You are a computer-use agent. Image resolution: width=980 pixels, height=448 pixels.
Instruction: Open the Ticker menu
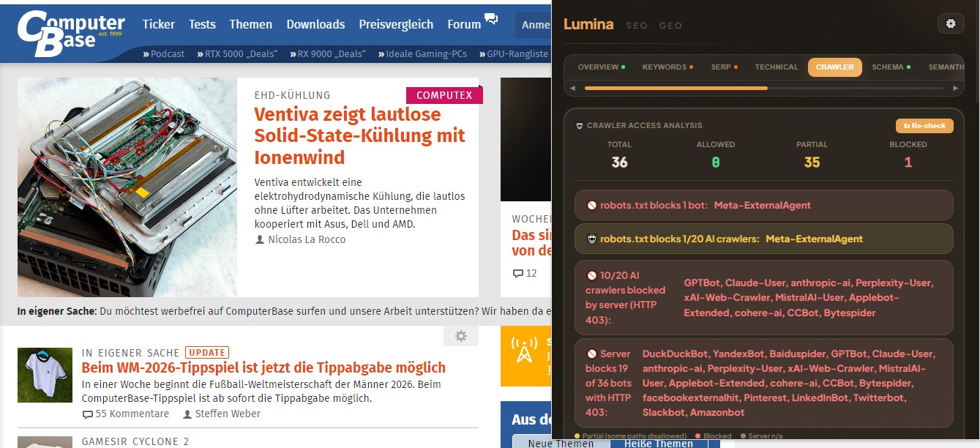159,24
